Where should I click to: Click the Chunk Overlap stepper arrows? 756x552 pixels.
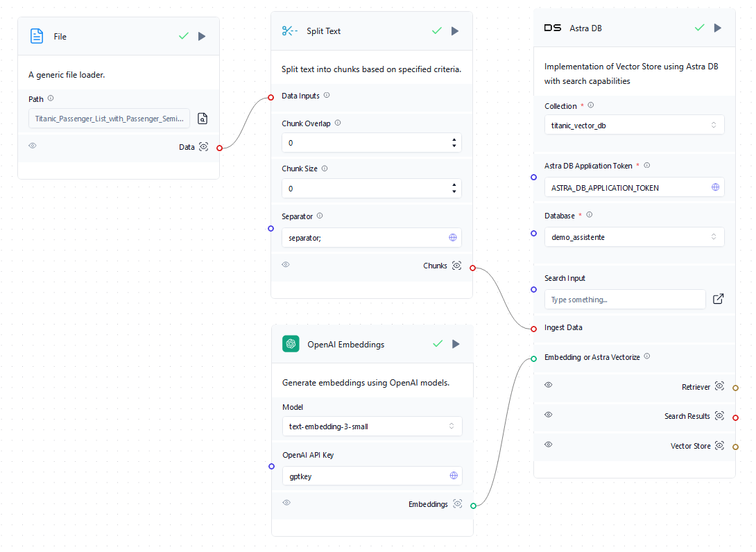click(x=454, y=143)
